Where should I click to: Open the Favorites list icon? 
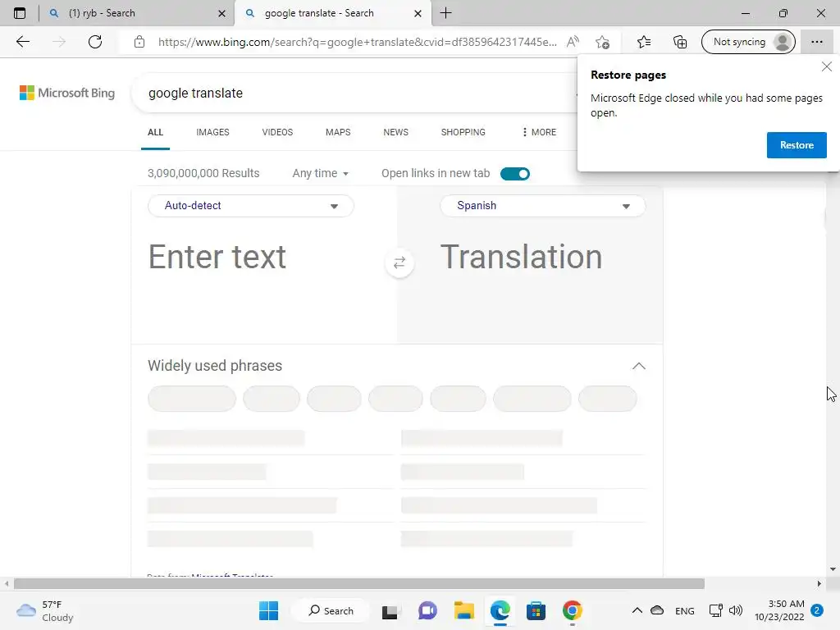click(x=644, y=42)
